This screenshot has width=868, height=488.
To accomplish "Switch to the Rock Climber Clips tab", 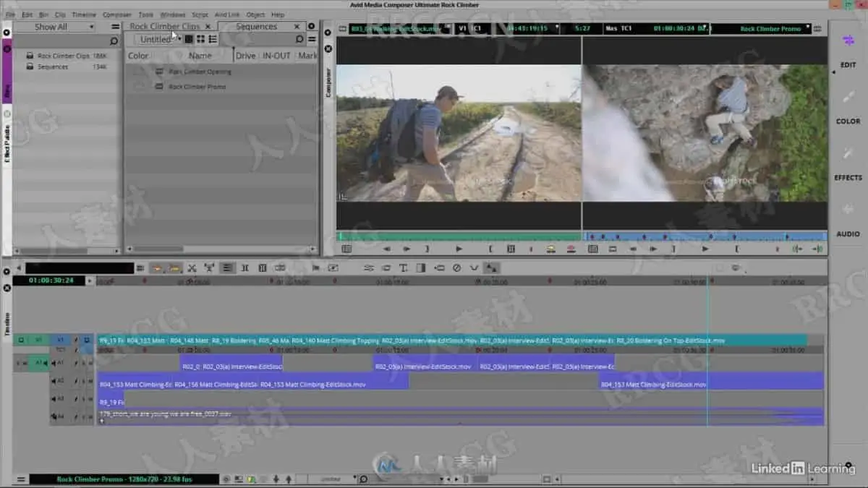I will click(165, 27).
